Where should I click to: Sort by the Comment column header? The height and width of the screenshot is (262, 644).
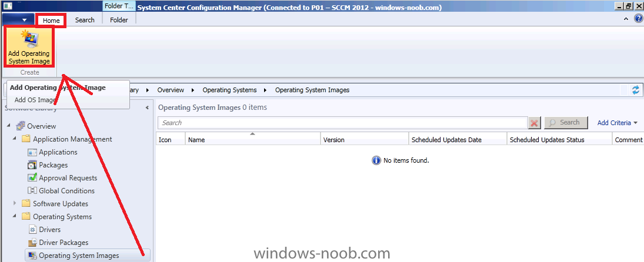[628, 140]
